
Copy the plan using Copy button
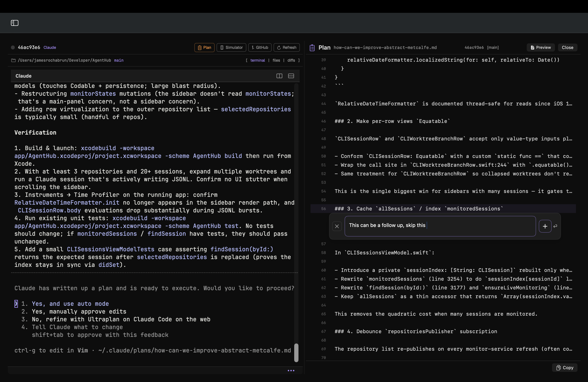[564, 368]
